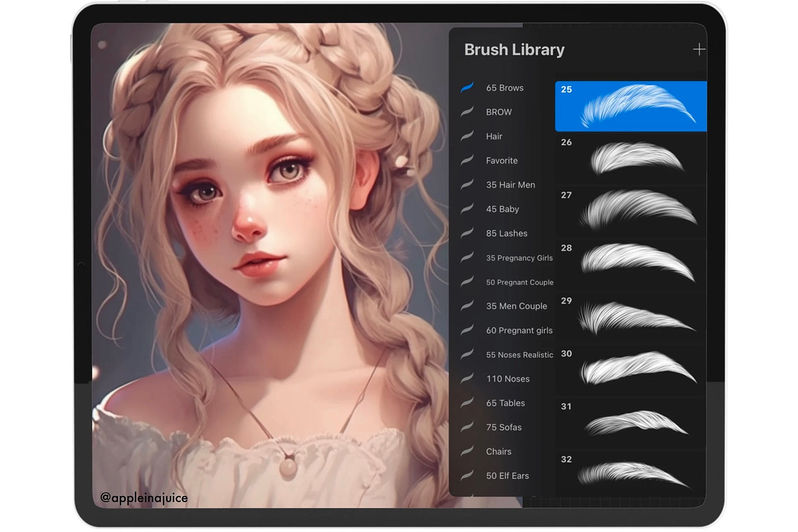The width and height of the screenshot is (798, 532).
Task: Click the brush icon next to Favorite
Action: tap(467, 160)
